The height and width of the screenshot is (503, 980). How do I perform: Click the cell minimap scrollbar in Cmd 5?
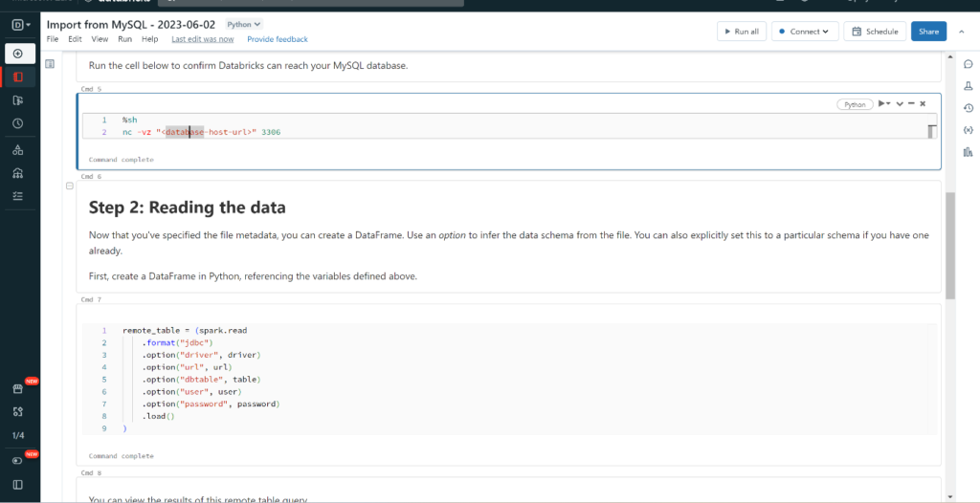click(x=932, y=132)
